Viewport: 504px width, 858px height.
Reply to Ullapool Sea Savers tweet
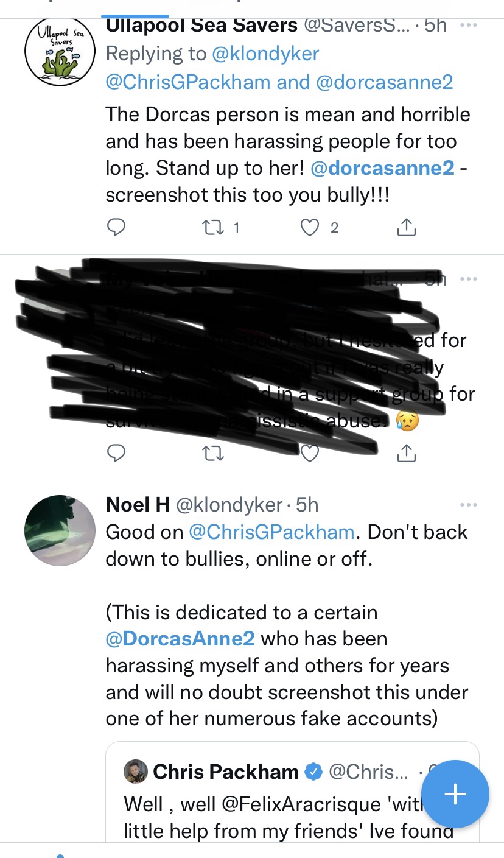(116, 228)
